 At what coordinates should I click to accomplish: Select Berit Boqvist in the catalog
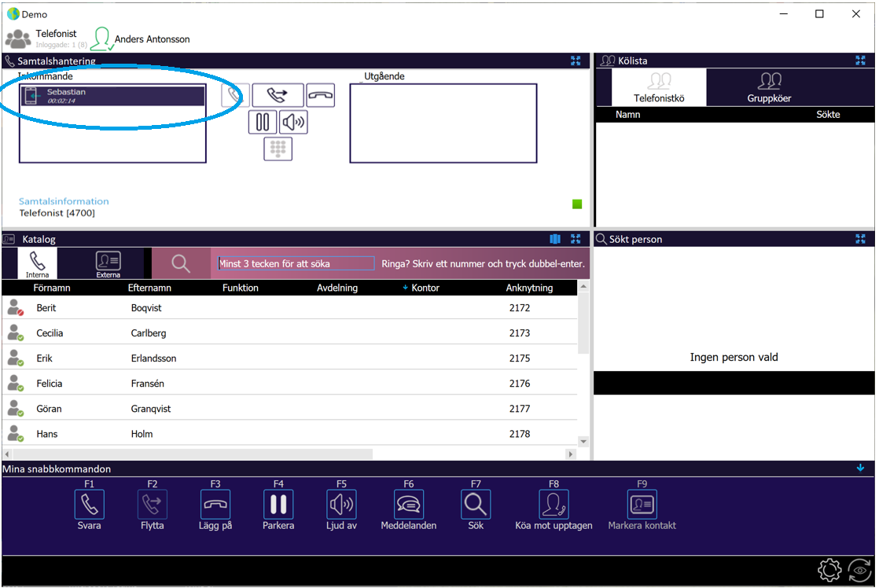pos(289,307)
